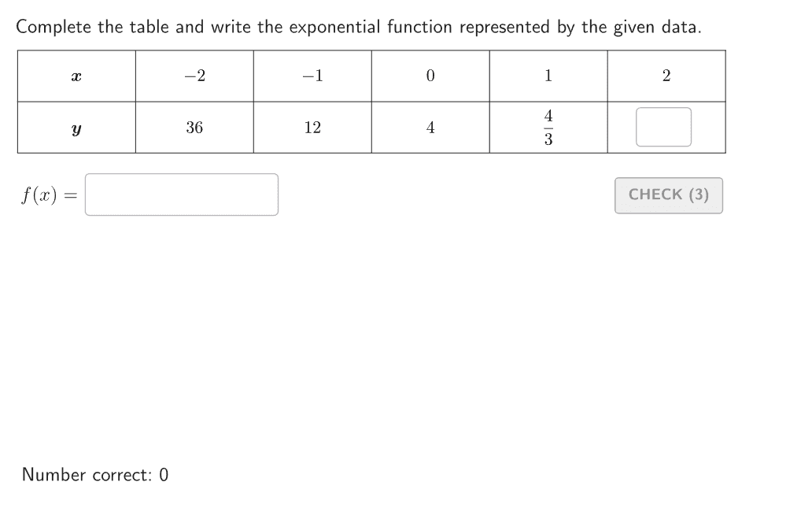Click the f(x) answer input field
Viewport: 812px width, 508px height.
(182, 195)
